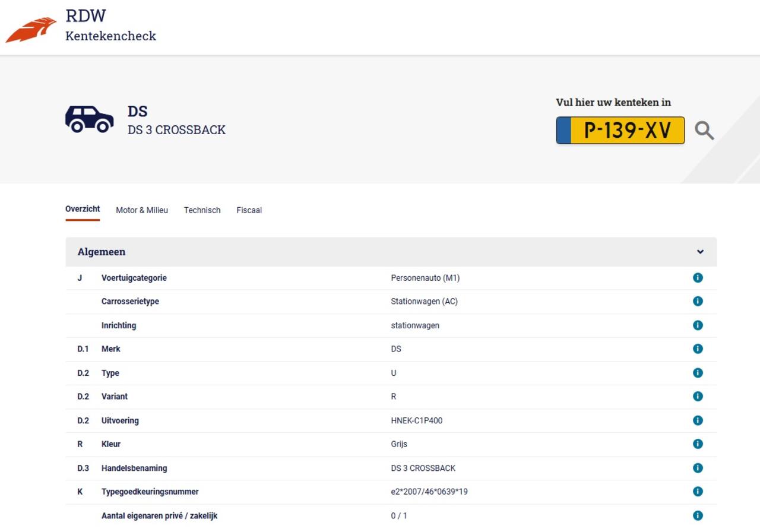760x532 pixels.
Task: Select the Overzicht tab
Action: [83, 209]
